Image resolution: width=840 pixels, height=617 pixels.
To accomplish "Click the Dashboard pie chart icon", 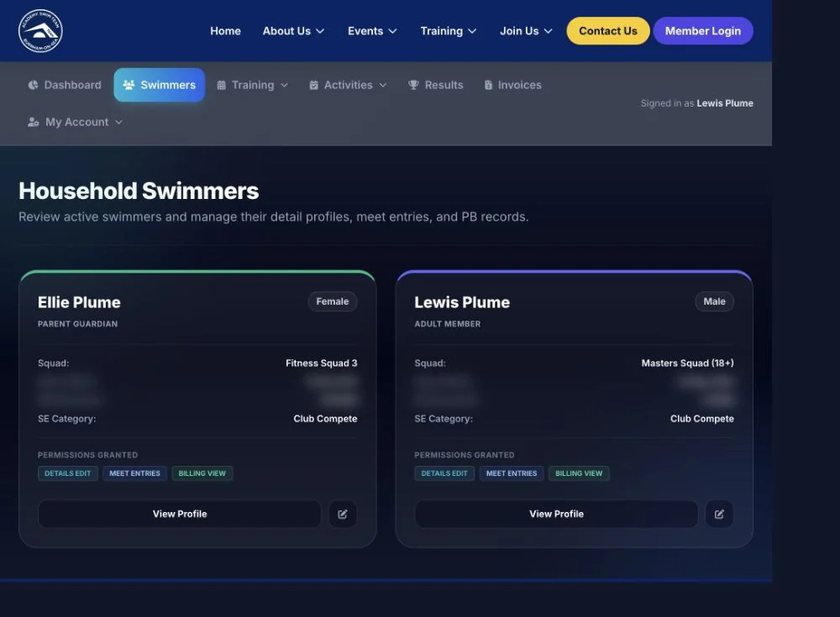I will click(34, 85).
